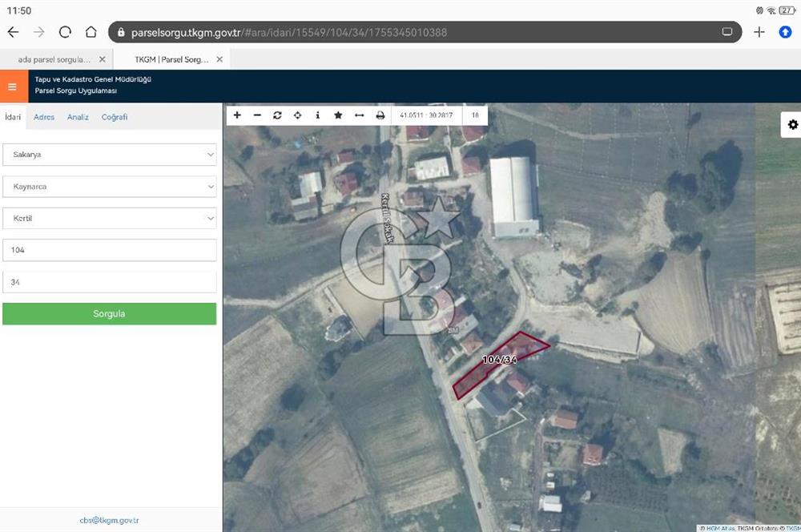This screenshot has width=801, height=532.
Task: Open the parcel info tool
Action: pyautogui.click(x=318, y=115)
